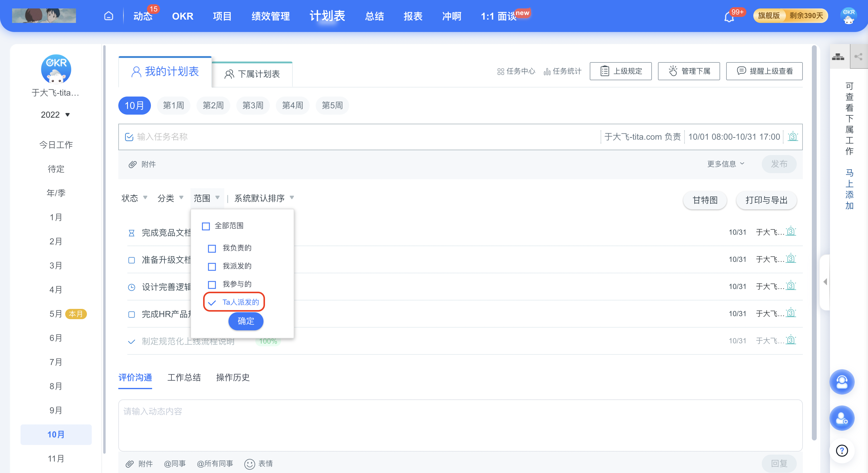The image size is (868, 473).
Task: Open the notification bell
Action: pyautogui.click(x=729, y=16)
